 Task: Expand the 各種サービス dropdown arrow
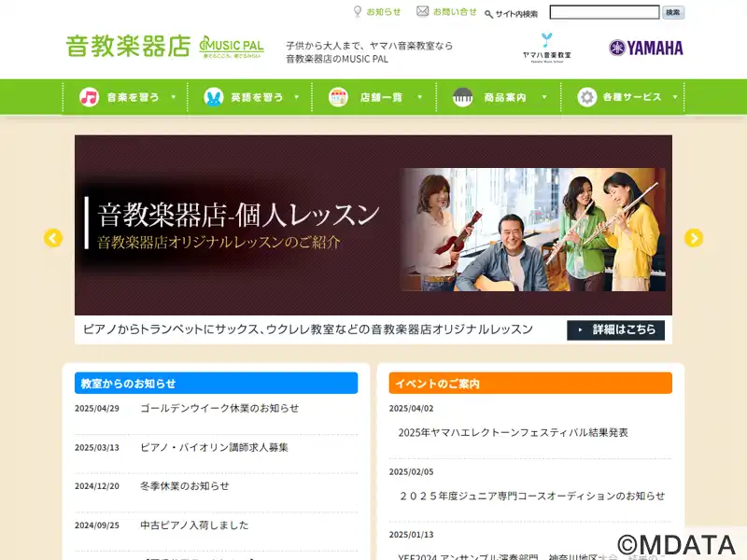tap(675, 97)
